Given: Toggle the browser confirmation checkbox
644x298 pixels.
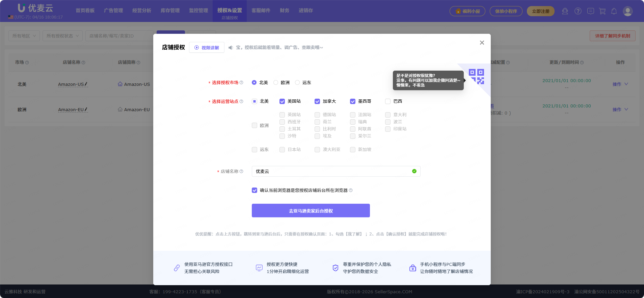Looking at the screenshot, I should coord(254,190).
